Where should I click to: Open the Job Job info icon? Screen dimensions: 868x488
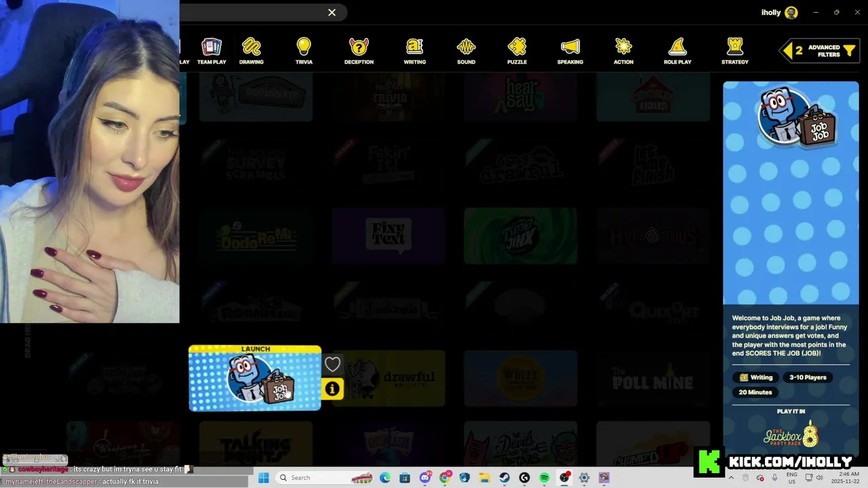(332, 389)
